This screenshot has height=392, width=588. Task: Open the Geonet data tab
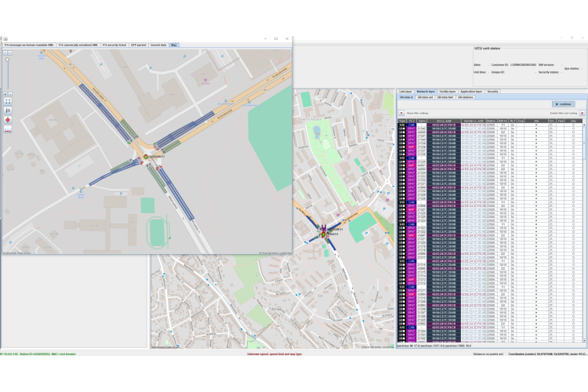point(158,45)
